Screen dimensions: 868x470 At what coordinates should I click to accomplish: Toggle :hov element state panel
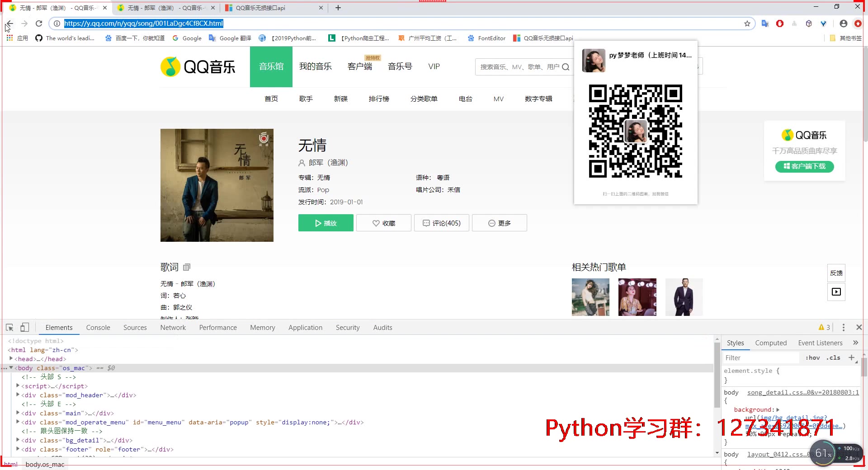[x=813, y=357]
